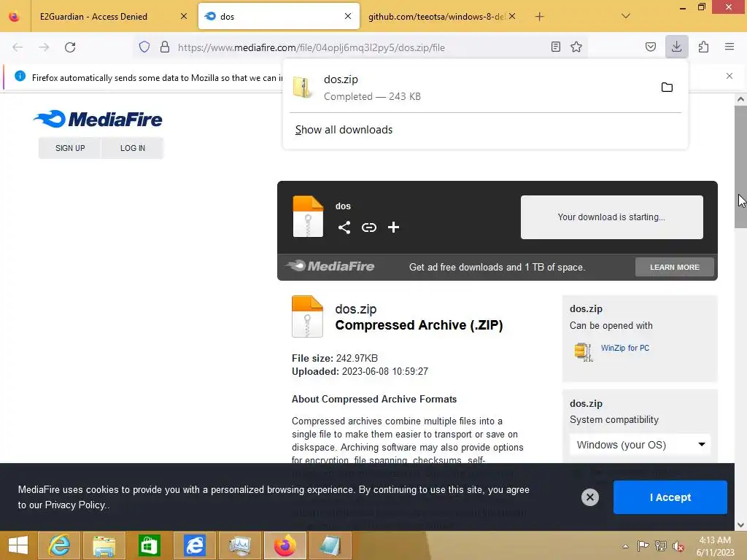Click the muted volume tray icon
Viewport: 747px width, 560px height.
click(678, 546)
